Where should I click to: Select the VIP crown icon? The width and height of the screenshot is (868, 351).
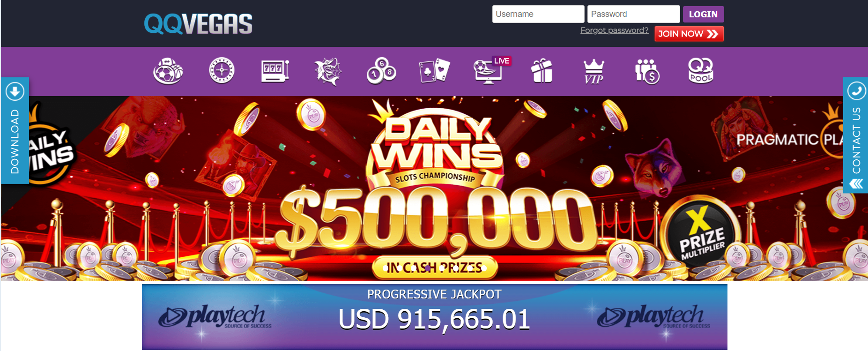(594, 72)
